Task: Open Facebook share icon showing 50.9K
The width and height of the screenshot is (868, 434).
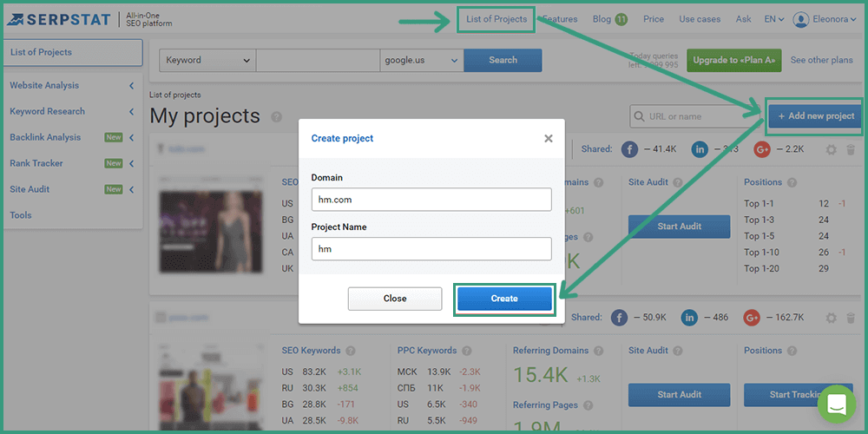Action: [620, 318]
